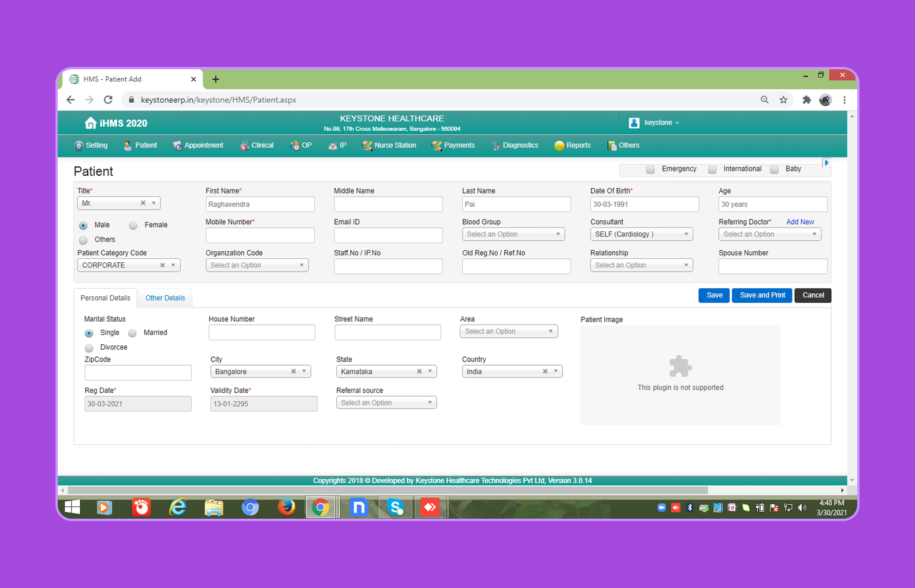Select Female gender radio button
The width and height of the screenshot is (915, 588).
coord(133,225)
